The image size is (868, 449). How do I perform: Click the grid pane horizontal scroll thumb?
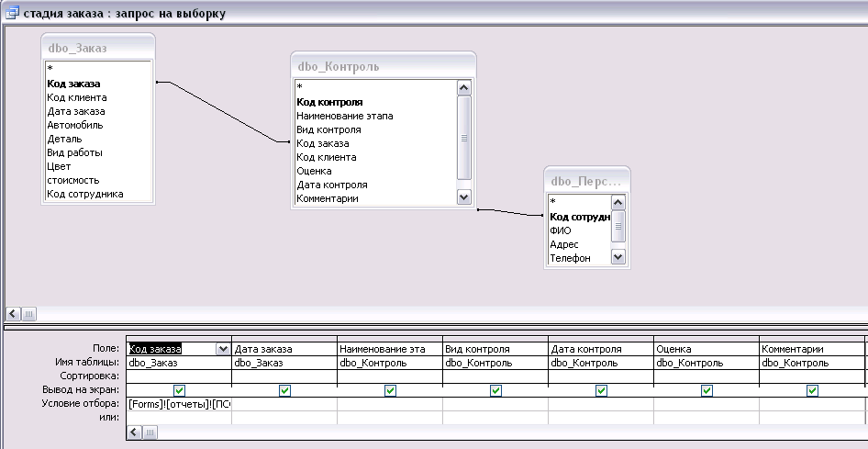(x=150, y=432)
